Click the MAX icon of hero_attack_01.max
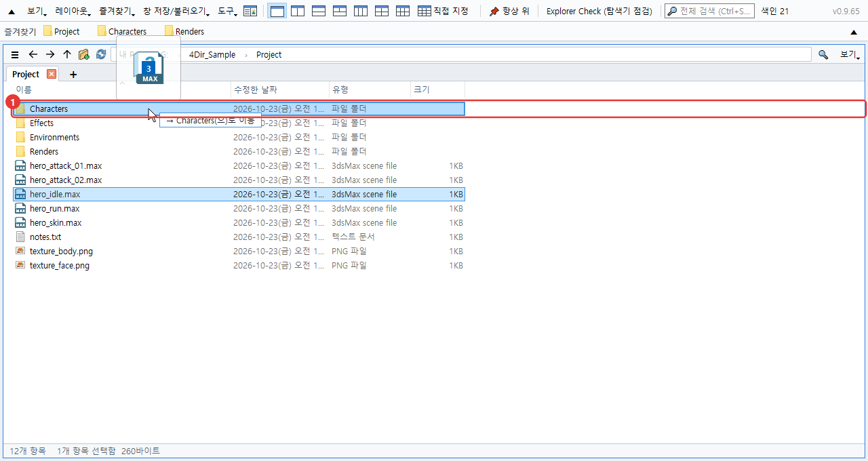The width and height of the screenshot is (868, 461). (x=20, y=166)
